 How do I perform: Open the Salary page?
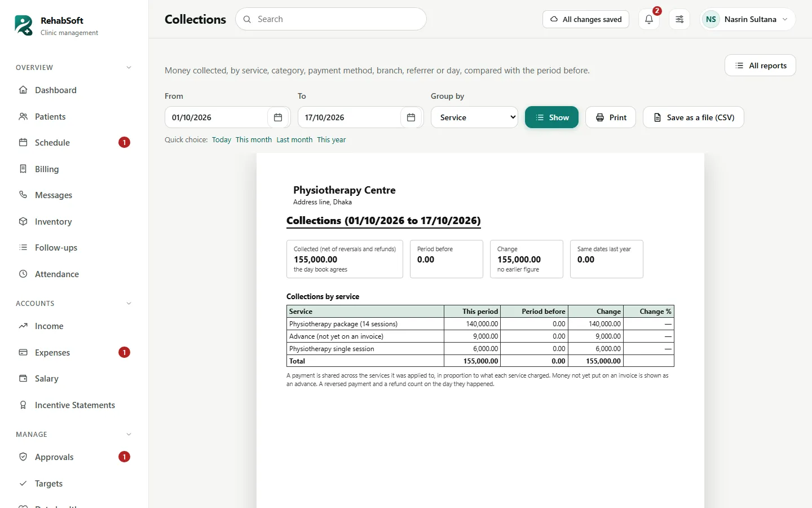click(74, 378)
